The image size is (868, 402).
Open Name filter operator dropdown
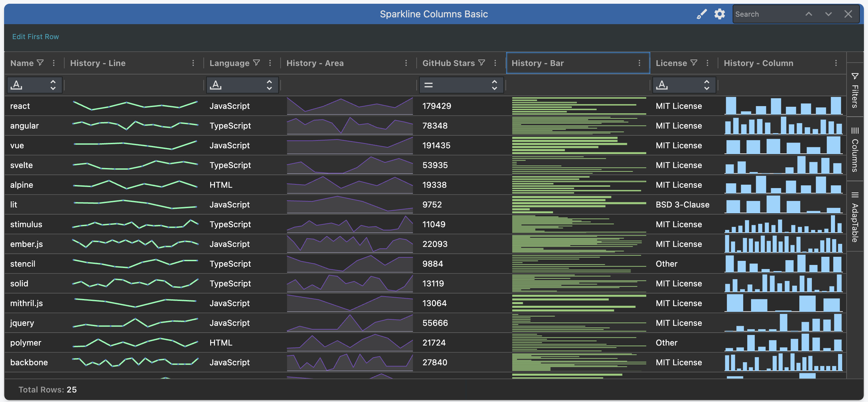click(34, 85)
